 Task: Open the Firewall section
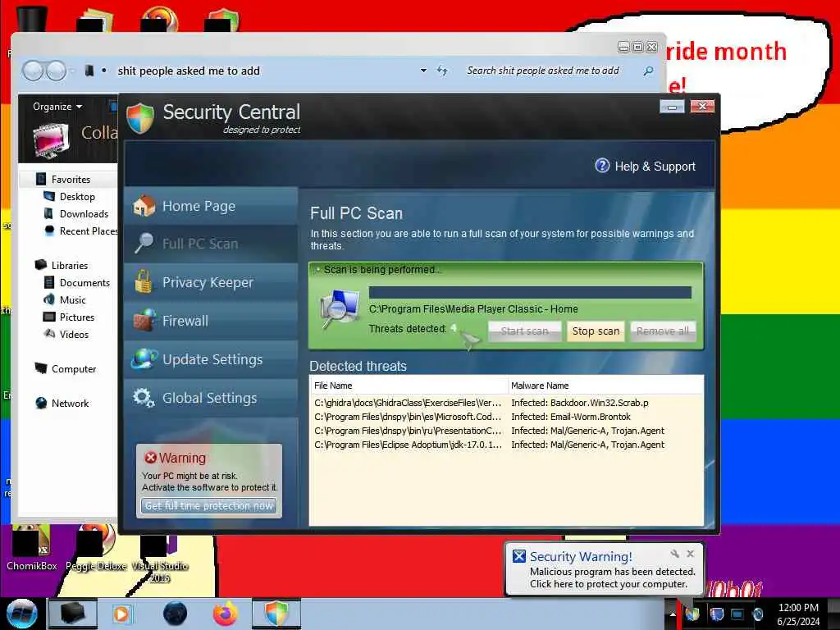click(211, 321)
